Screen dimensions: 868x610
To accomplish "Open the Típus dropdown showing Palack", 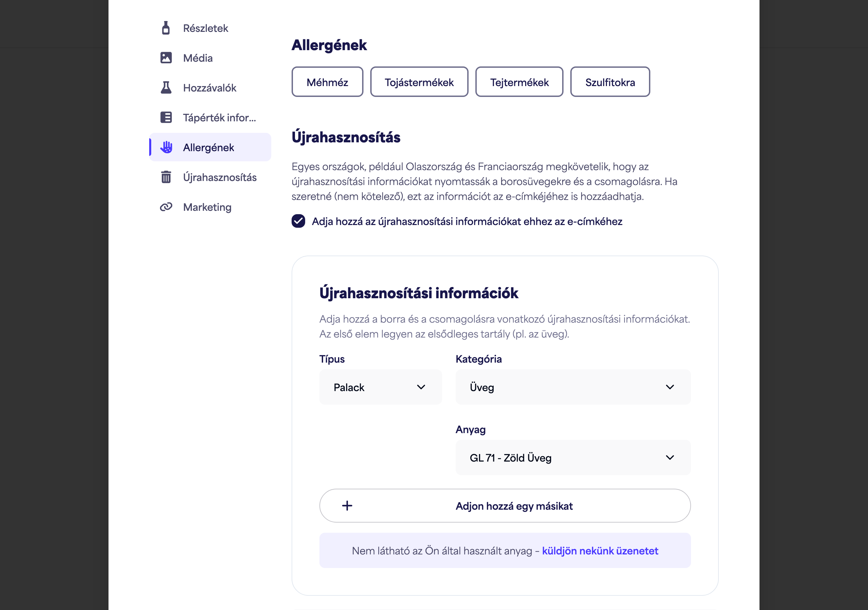I will (x=381, y=387).
